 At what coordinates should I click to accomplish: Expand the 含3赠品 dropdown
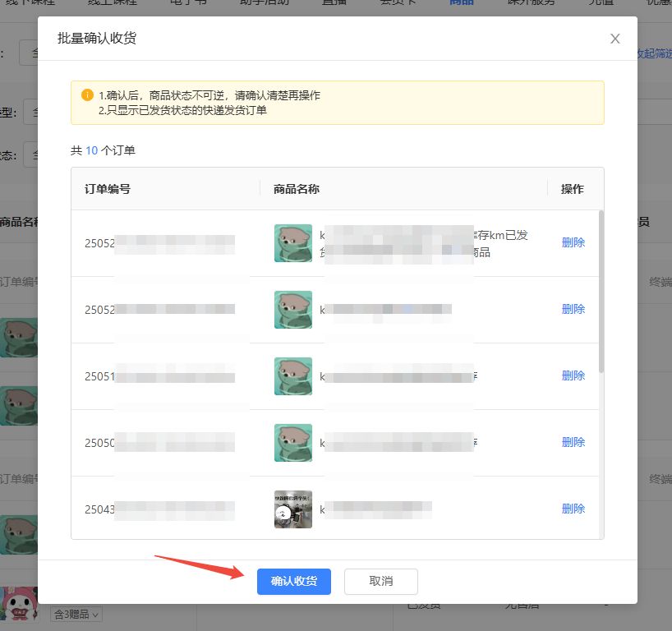pos(77,615)
